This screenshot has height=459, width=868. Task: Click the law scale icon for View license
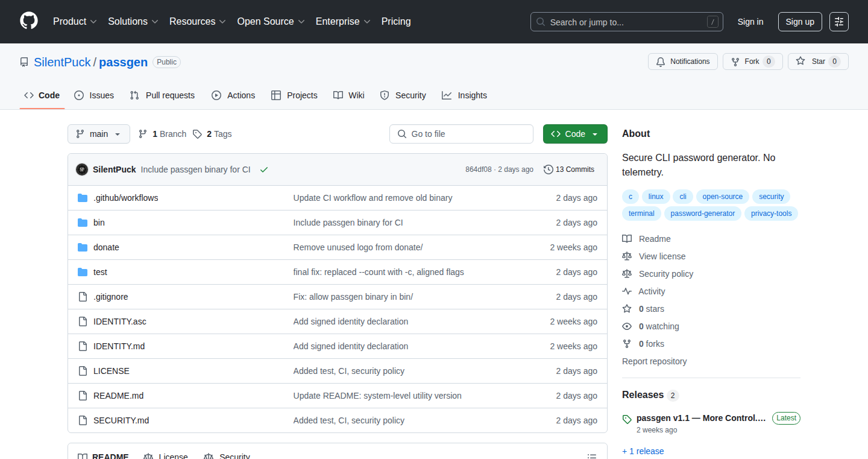click(627, 256)
